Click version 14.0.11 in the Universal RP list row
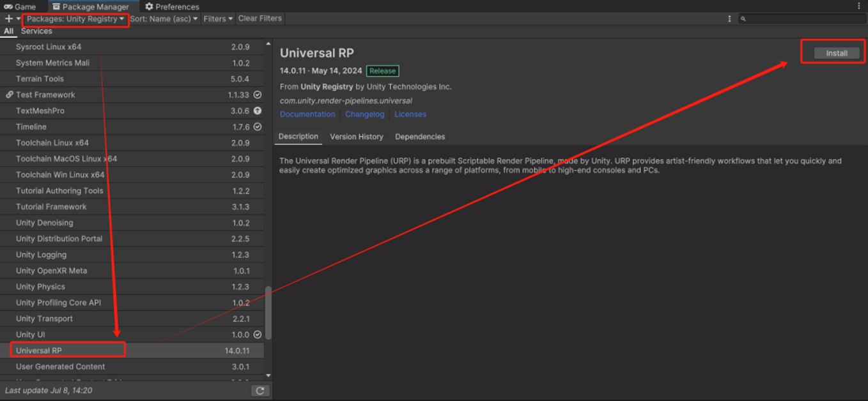Viewport: 868px width, 401px height. [237, 351]
